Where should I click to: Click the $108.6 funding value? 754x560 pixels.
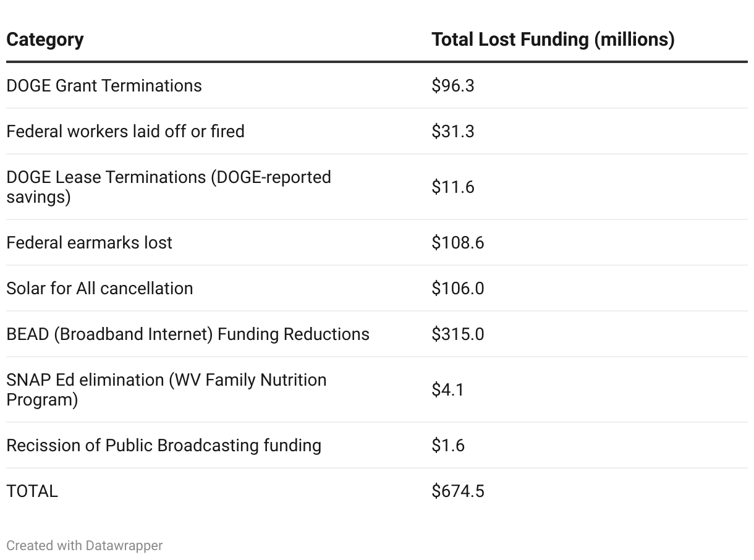coord(457,242)
